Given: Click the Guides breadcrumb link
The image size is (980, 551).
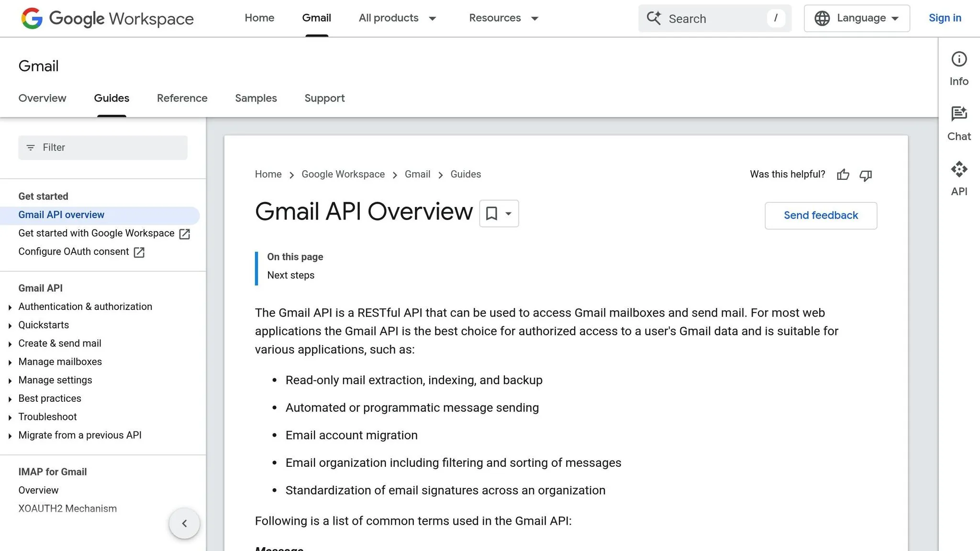Looking at the screenshot, I should click(x=465, y=175).
